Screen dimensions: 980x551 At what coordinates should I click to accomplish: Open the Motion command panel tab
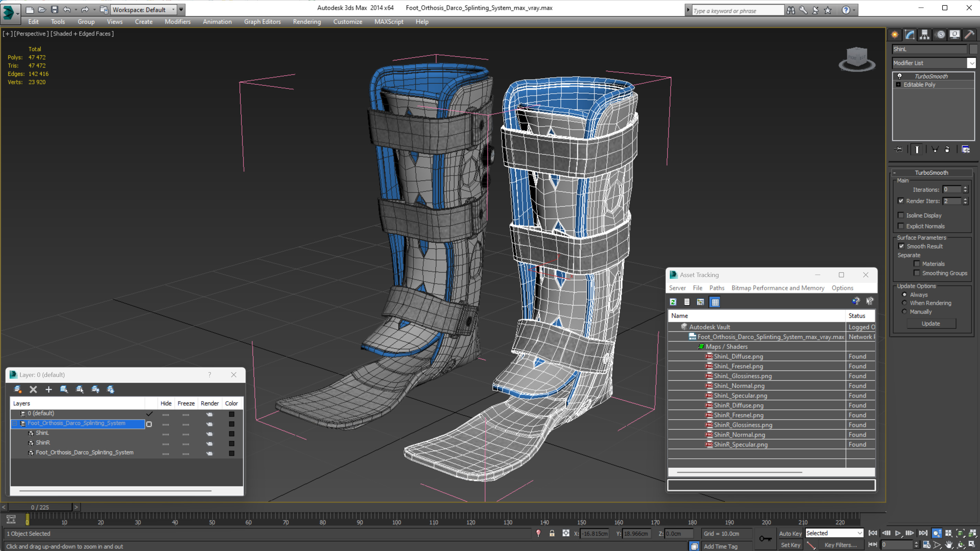coord(940,35)
